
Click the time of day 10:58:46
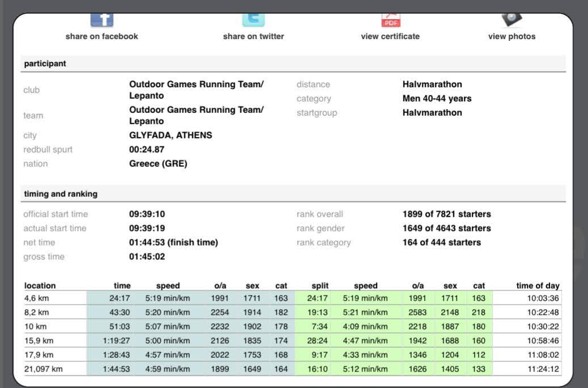tap(543, 341)
